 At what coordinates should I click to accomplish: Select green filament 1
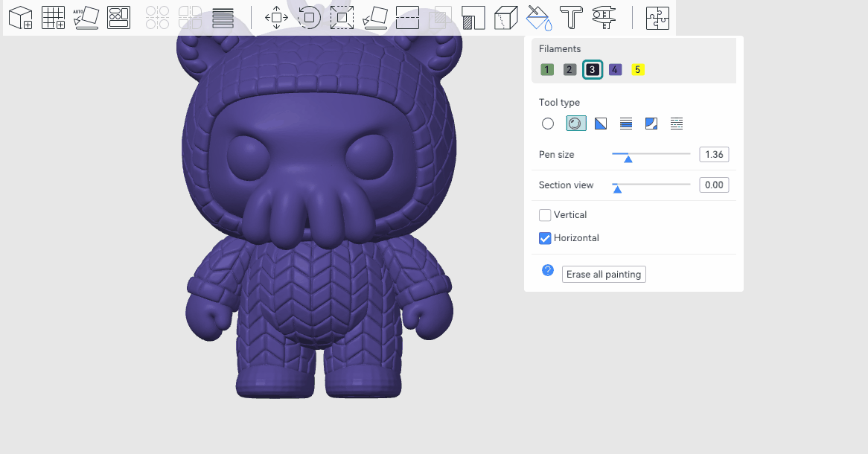(x=547, y=70)
